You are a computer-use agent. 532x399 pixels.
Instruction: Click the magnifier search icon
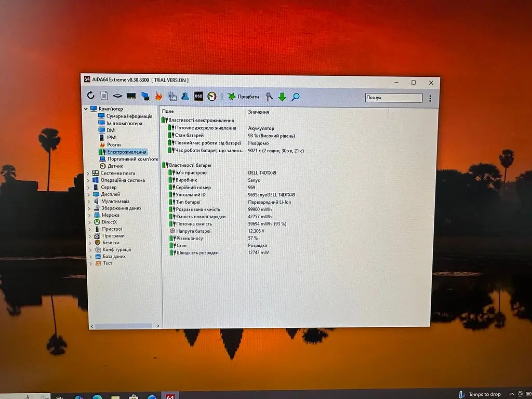click(x=296, y=97)
